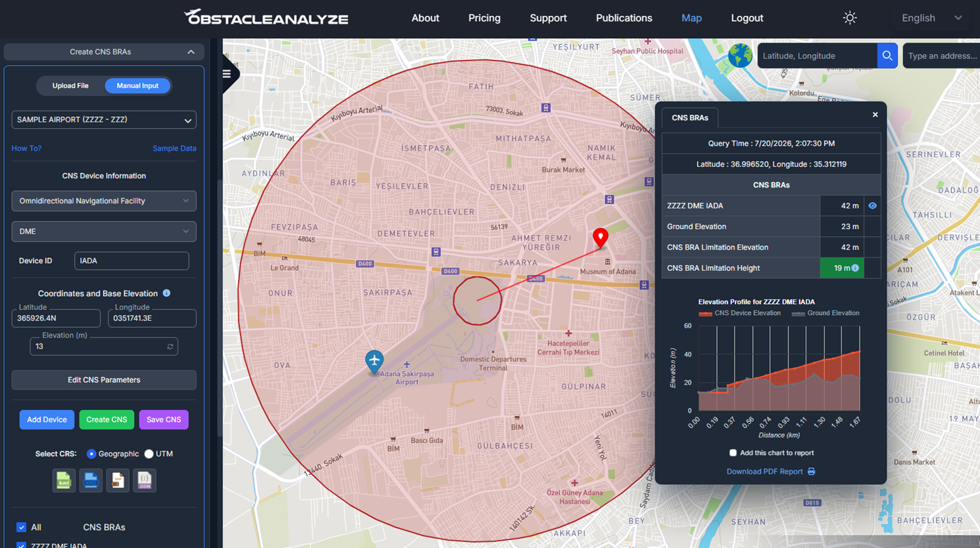Collapse the Create CNS BRAs panel

[x=104, y=52]
